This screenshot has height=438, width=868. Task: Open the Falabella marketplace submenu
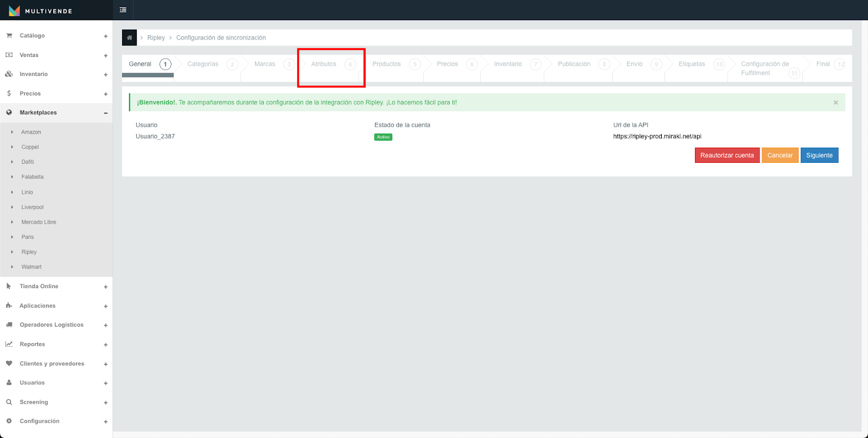point(33,177)
